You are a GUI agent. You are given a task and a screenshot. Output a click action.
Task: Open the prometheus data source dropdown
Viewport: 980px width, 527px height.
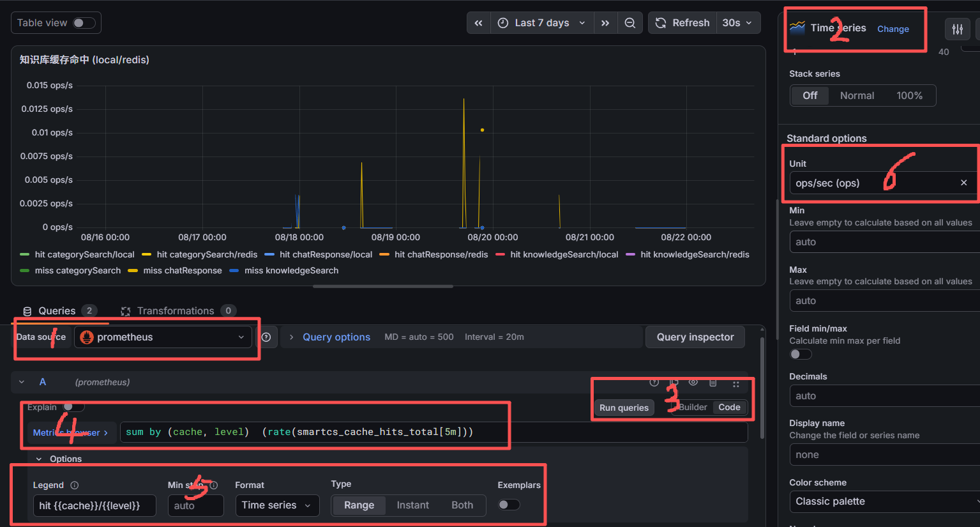tap(163, 337)
